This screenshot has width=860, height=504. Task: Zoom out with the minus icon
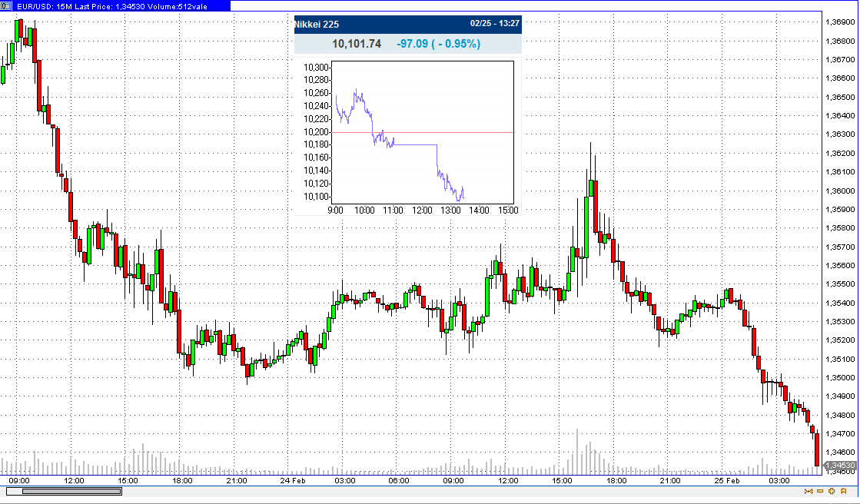820,492
